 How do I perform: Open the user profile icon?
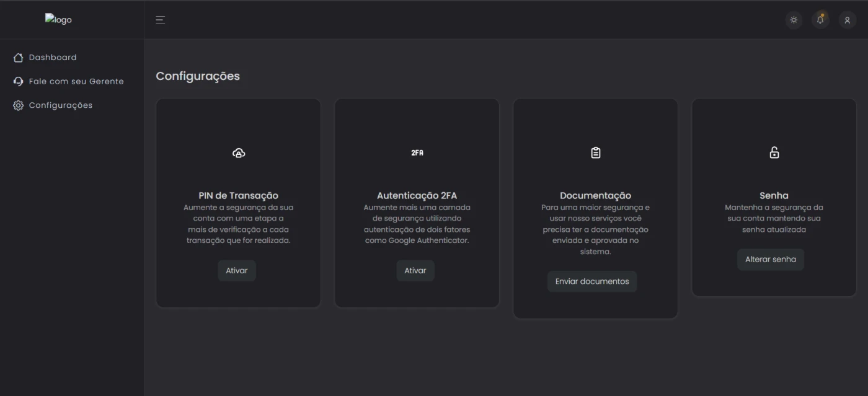847,20
